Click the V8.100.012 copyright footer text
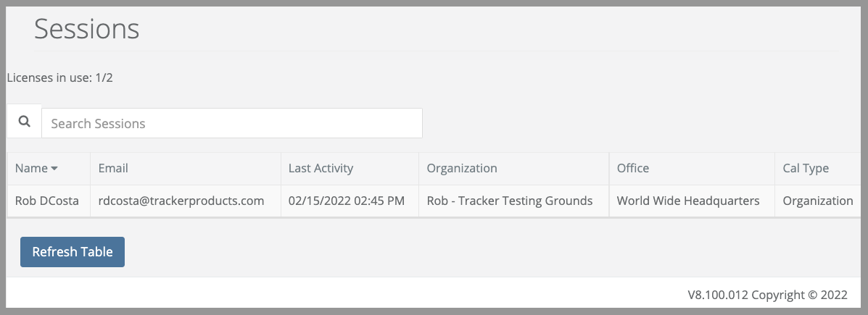This screenshot has height=315, width=868. pyautogui.click(x=767, y=295)
